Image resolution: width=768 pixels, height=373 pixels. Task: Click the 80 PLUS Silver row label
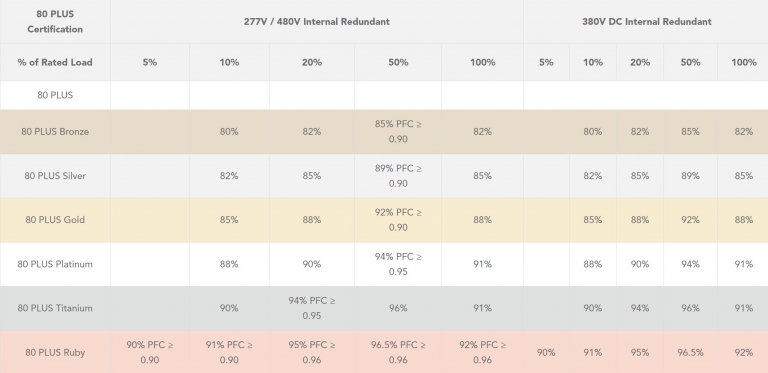[x=55, y=176]
